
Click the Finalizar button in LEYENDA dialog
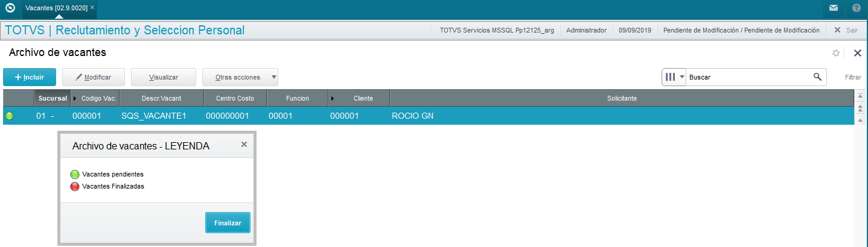[x=228, y=222]
